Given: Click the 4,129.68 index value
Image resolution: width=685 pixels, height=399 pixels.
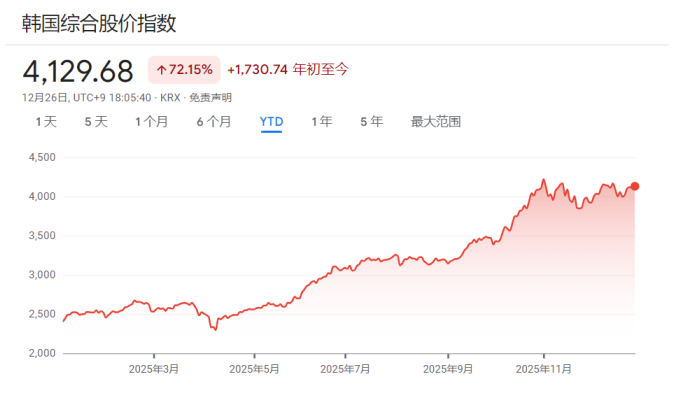Looking at the screenshot, I should pyautogui.click(x=78, y=71).
